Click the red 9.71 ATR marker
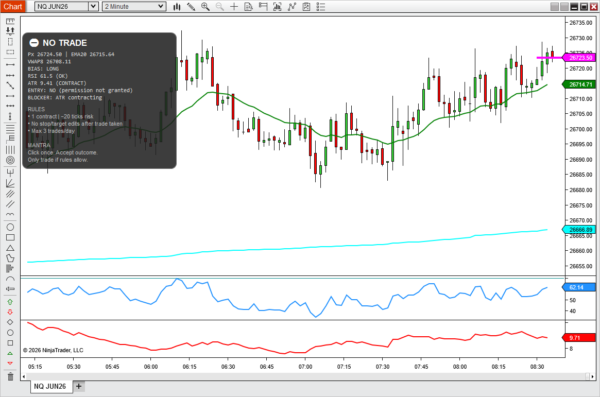Viewport: 600px width, 397px height. (x=579, y=338)
